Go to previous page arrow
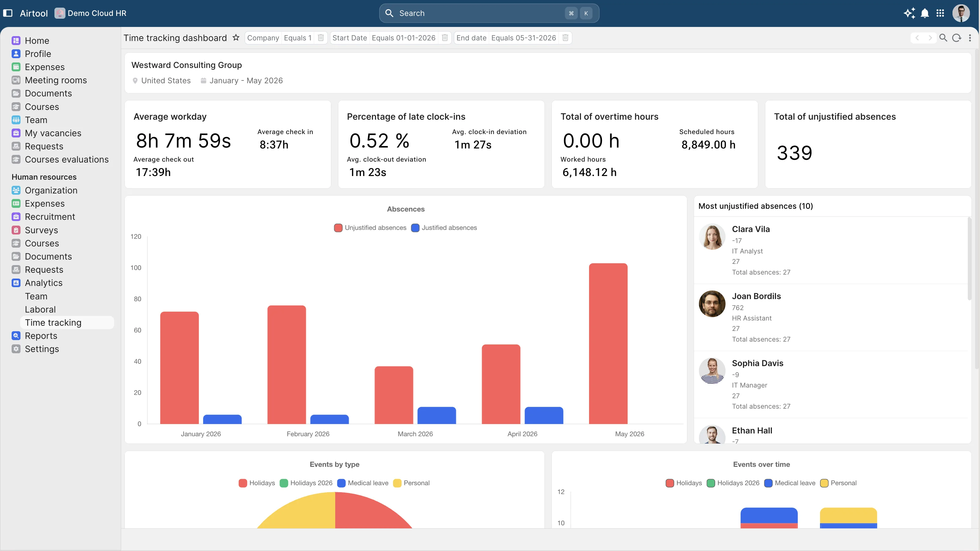Screen dimensions: 980x551 [917, 38]
